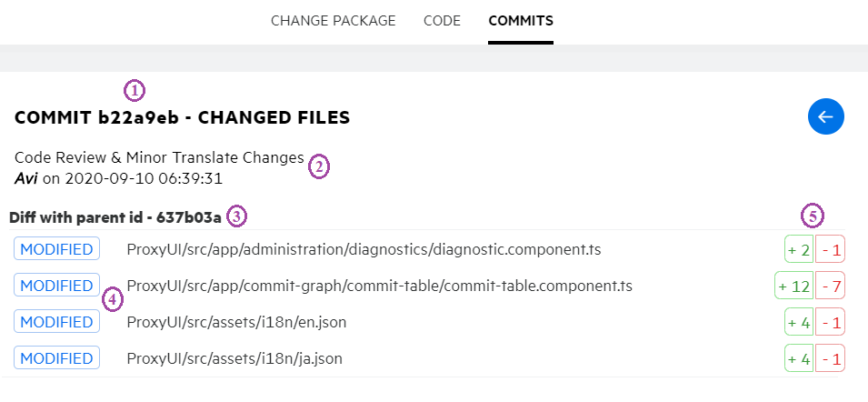Click MODIFIED badge for ja.json

[x=56, y=358]
